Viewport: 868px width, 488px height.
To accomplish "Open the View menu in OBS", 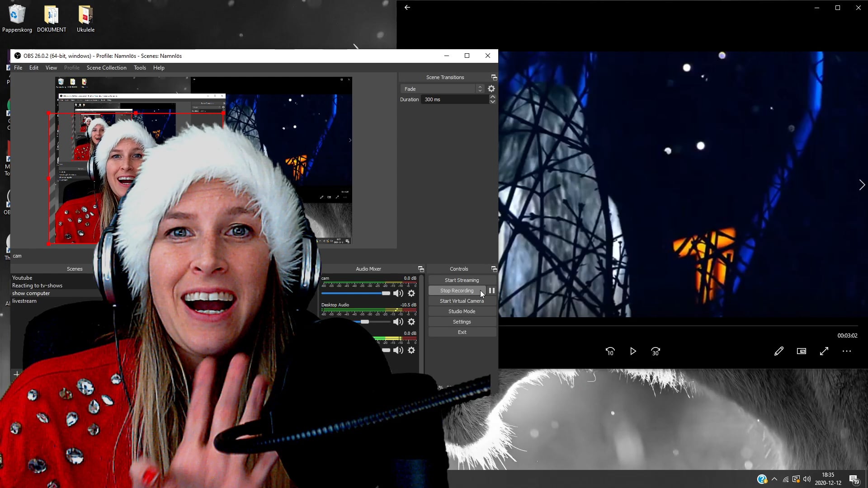I will 51,68.
